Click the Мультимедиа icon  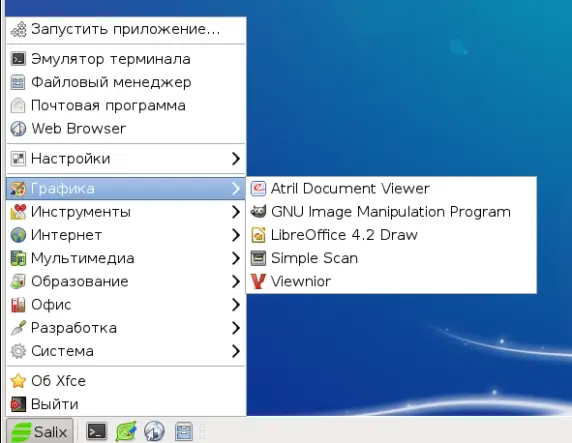click(x=18, y=258)
